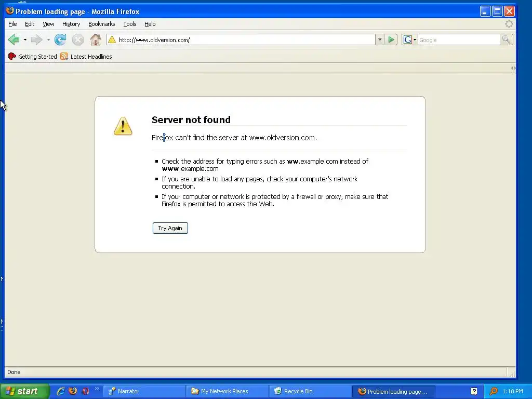Launch Opera from Quick Launch
The image size is (532, 399).
click(x=85, y=391)
